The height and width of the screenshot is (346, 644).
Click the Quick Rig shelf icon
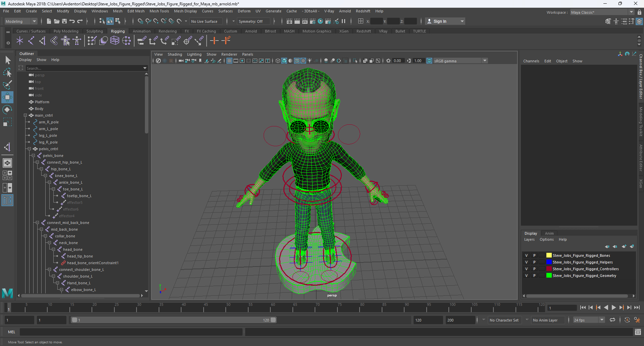[x=65, y=41]
